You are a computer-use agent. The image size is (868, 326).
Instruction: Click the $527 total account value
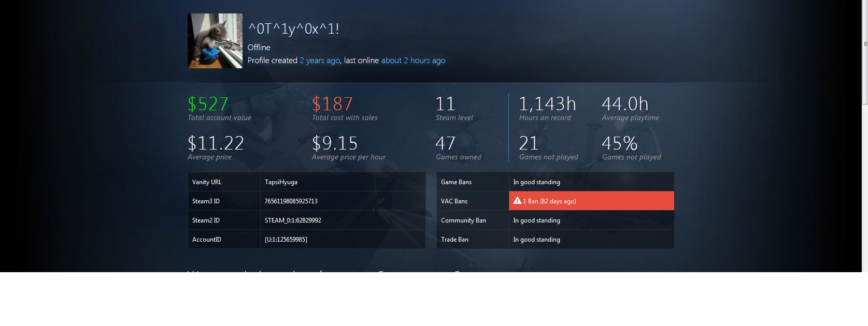click(x=208, y=104)
